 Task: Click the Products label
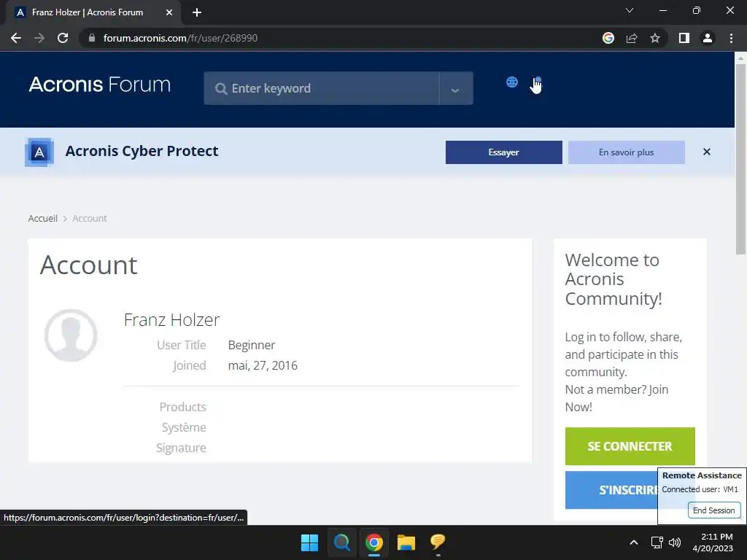click(x=182, y=407)
